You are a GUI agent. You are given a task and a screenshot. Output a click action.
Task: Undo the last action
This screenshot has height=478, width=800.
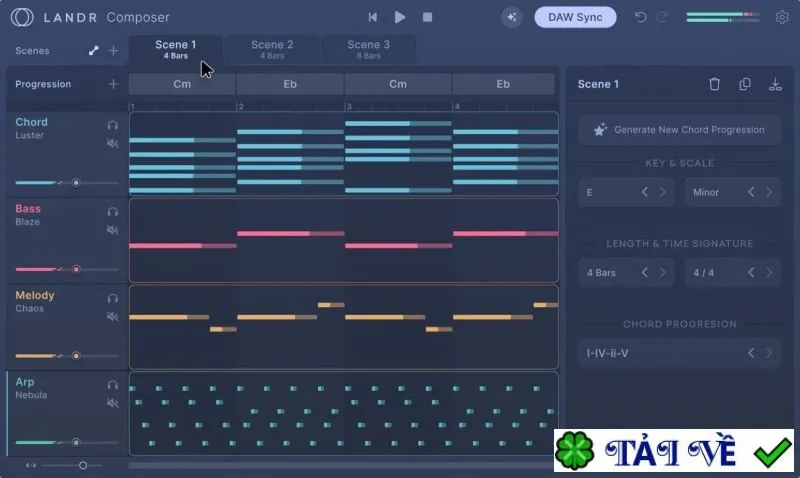[641, 17]
